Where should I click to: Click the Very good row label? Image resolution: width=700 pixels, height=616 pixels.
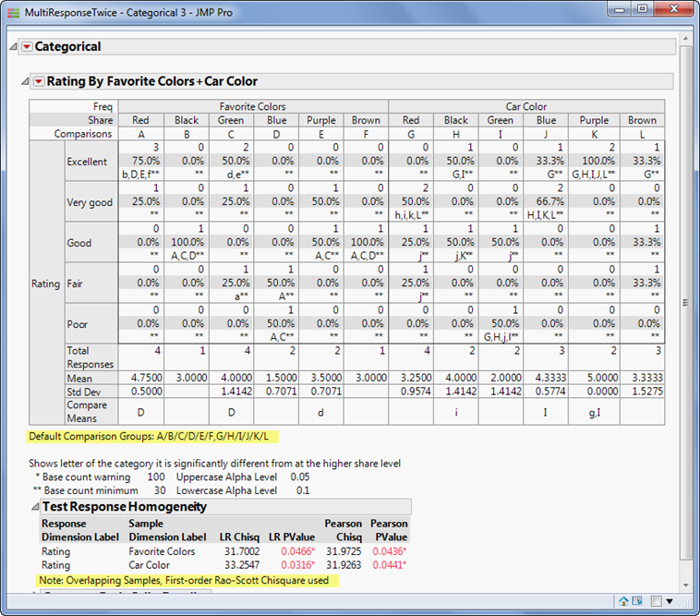click(x=90, y=202)
